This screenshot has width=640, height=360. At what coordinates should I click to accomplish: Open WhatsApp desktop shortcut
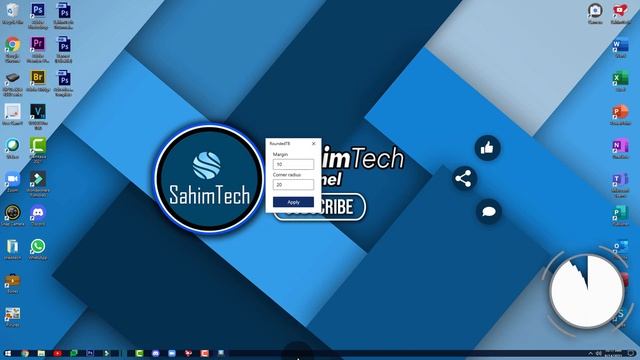pos(38,249)
